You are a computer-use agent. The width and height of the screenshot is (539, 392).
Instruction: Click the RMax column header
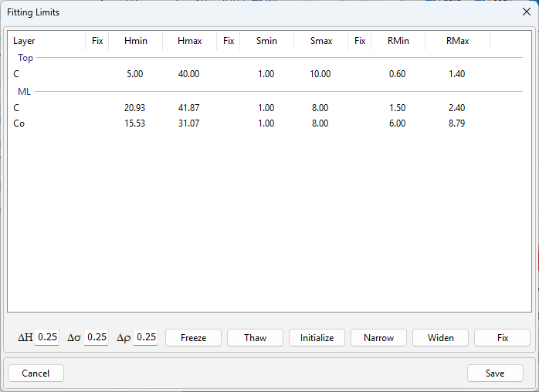(457, 41)
